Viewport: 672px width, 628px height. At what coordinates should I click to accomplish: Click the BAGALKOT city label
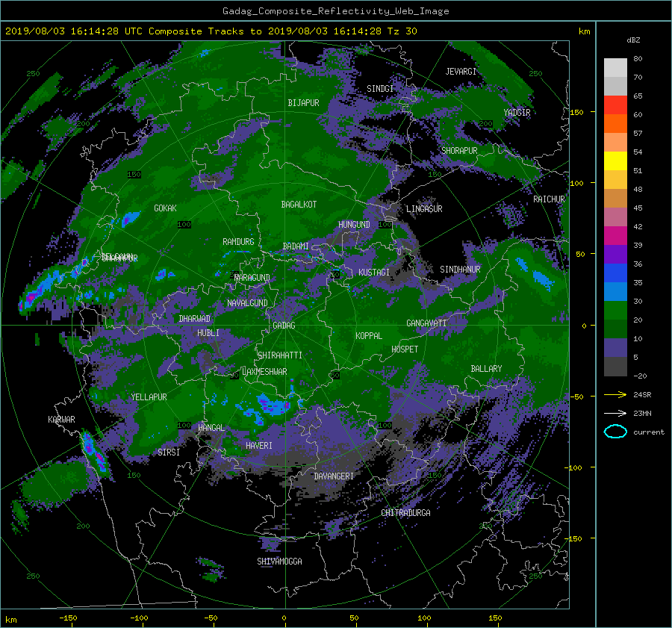pos(299,205)
